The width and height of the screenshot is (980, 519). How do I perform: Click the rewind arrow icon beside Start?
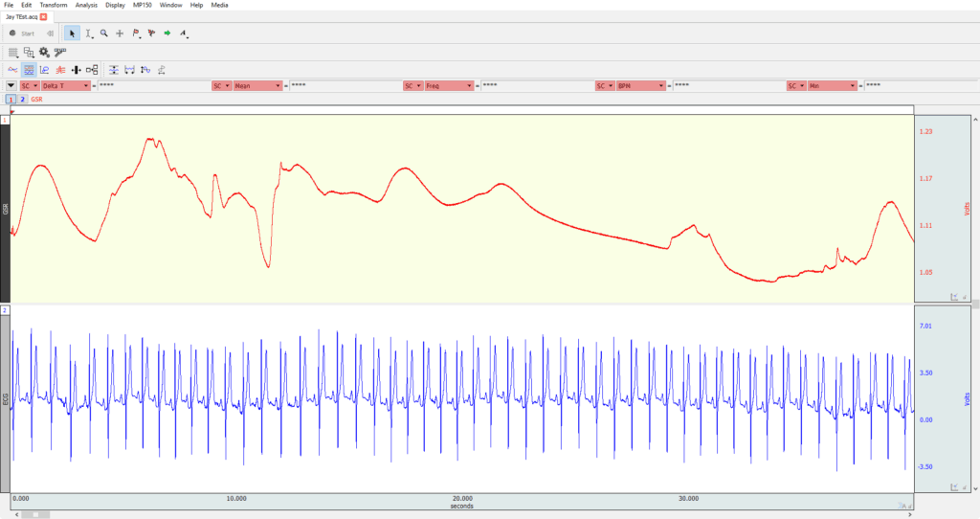(50, 34)
